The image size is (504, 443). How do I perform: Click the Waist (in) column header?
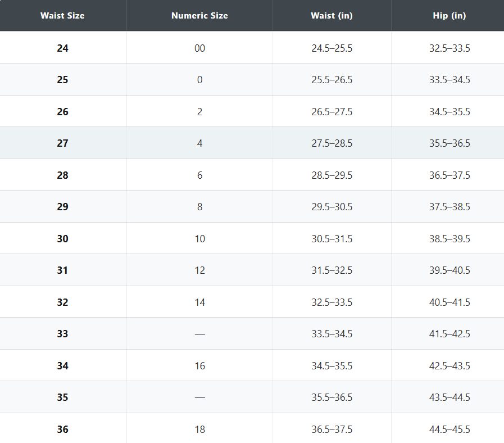[332, 15]
